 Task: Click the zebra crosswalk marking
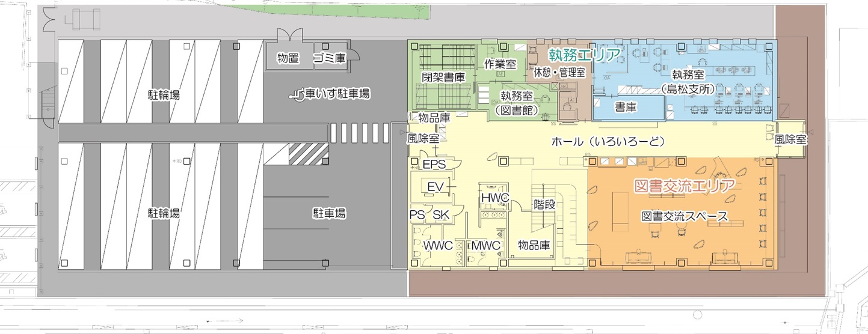point(357,132)
